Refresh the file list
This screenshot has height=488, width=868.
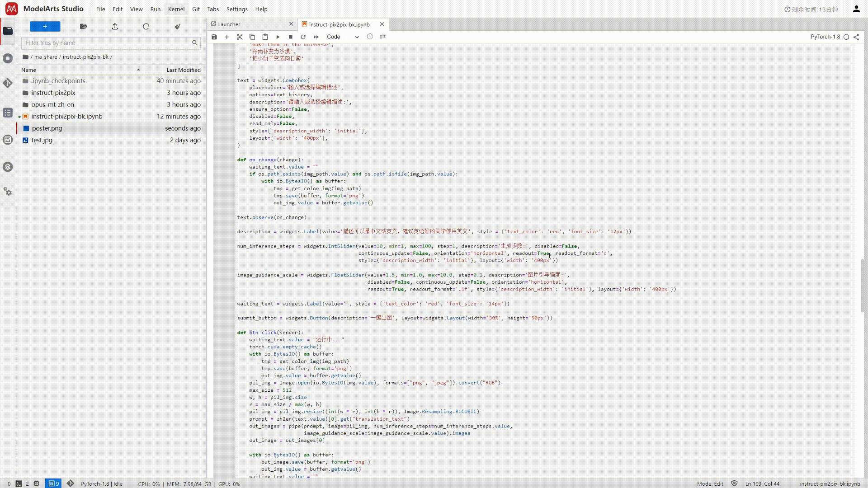tap(146, 27)
